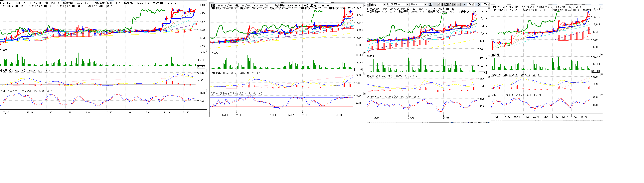
Task: Open 15-minute chart MACD panel menu arrow
Action: [364, 73]
